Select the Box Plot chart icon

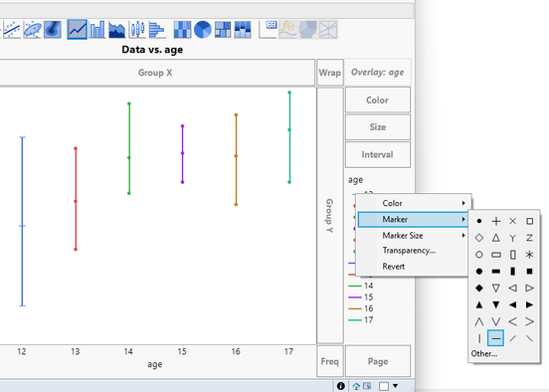(137, 30)
